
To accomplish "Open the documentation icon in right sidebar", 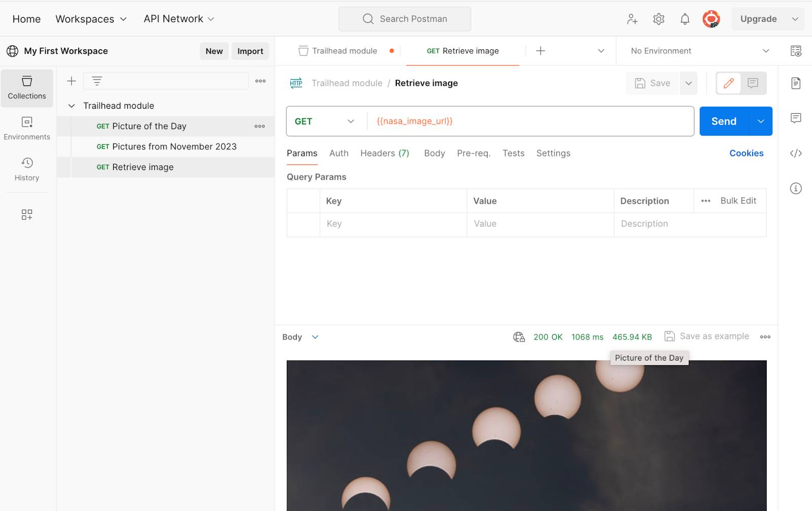I will [796, 83].
